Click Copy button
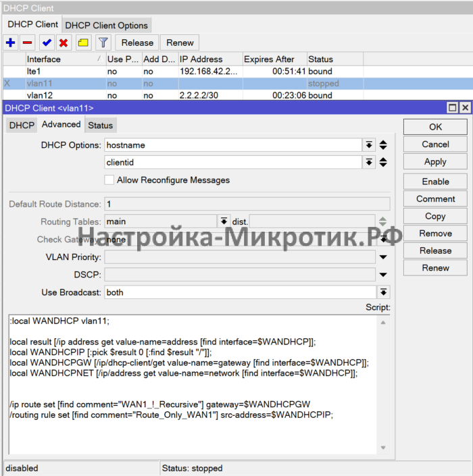 pos(435,216)
